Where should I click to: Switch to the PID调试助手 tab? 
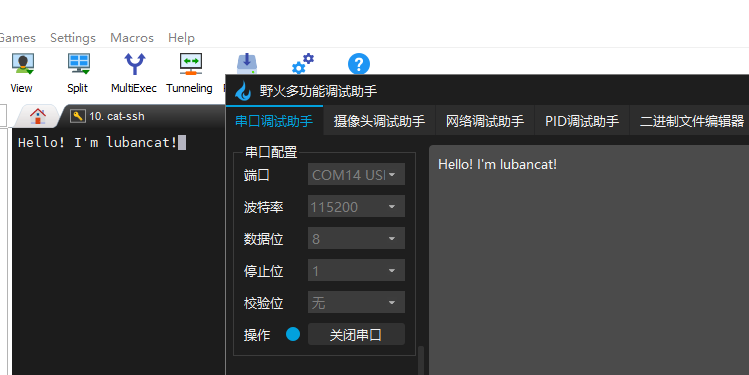[582, 121]
